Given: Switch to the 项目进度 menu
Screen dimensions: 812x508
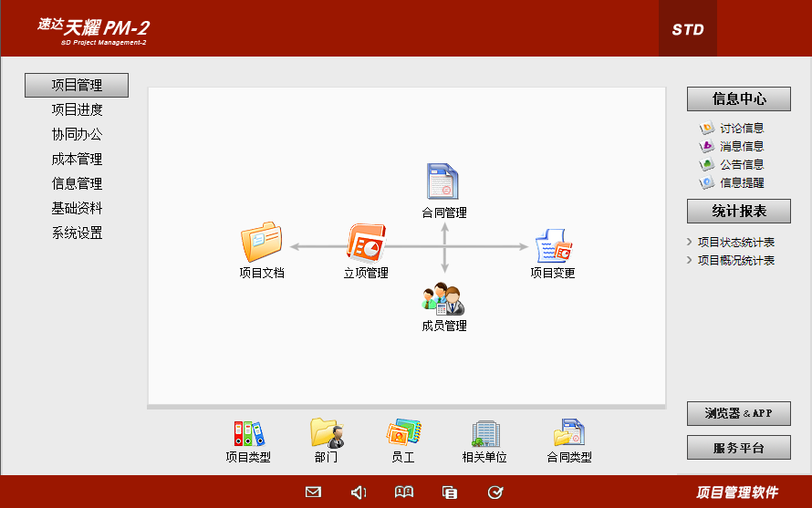Looking at the screenshot, I should (x=77, y=110).
